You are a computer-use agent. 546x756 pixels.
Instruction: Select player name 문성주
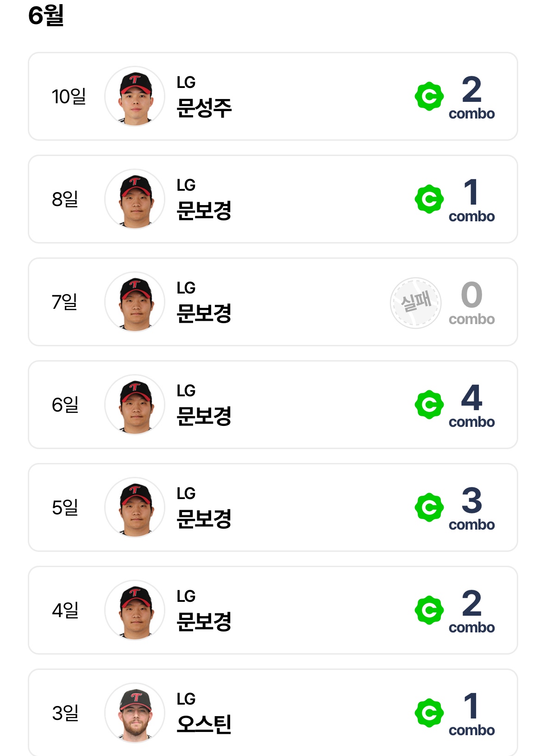[x=204, y=108]
